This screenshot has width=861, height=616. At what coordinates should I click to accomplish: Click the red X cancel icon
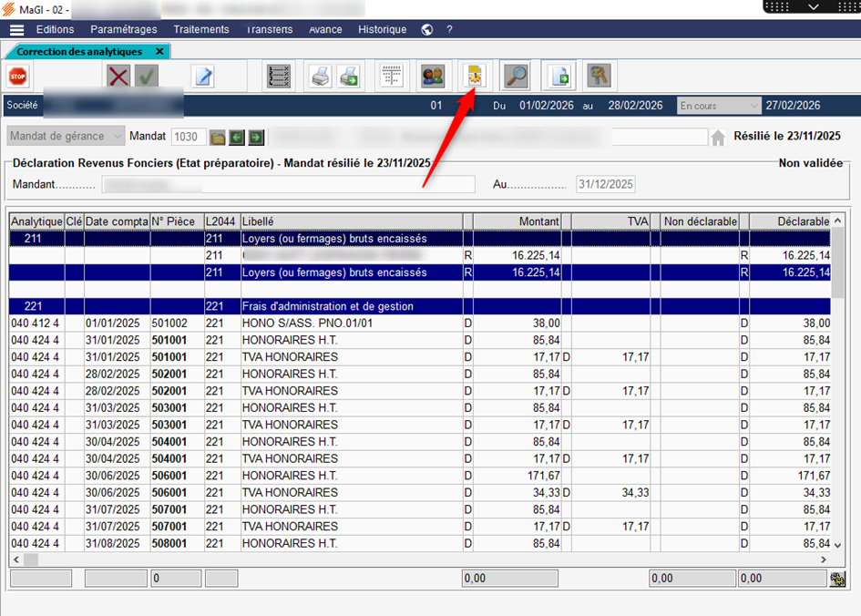pyautogui.click(x=118, y=77)
